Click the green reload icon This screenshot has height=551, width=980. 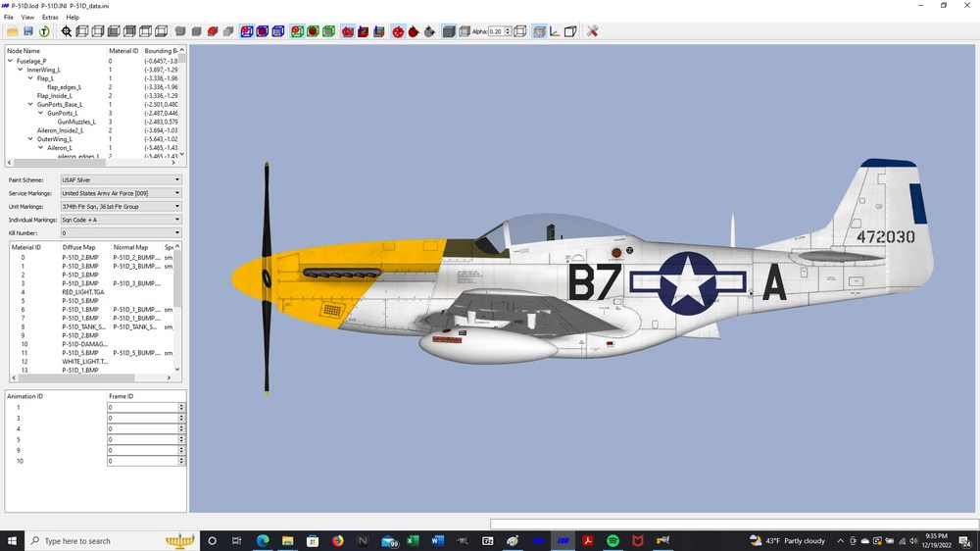pyautogui.click(x=44, y=31)
